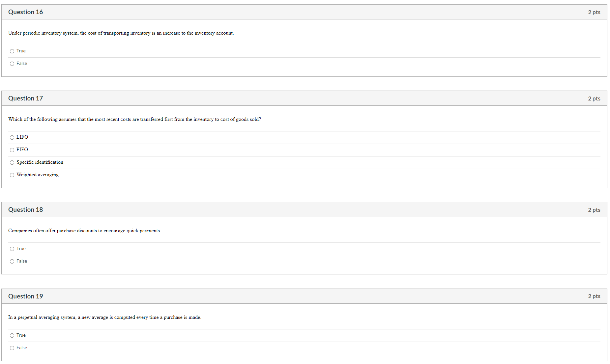Pick Specific identification option
Screen dimensions: 610x364
pos(12,162)
